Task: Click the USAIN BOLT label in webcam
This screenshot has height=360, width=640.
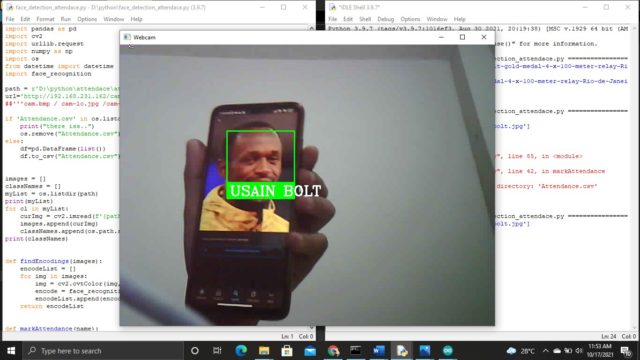Action: [276, 191]
